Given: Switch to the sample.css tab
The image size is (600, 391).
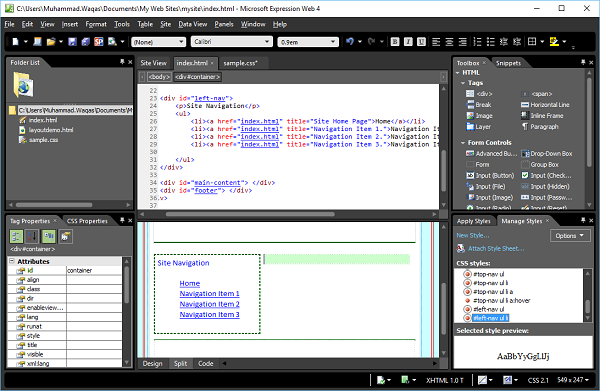Looking at the screenshot, I should point(240,63).
